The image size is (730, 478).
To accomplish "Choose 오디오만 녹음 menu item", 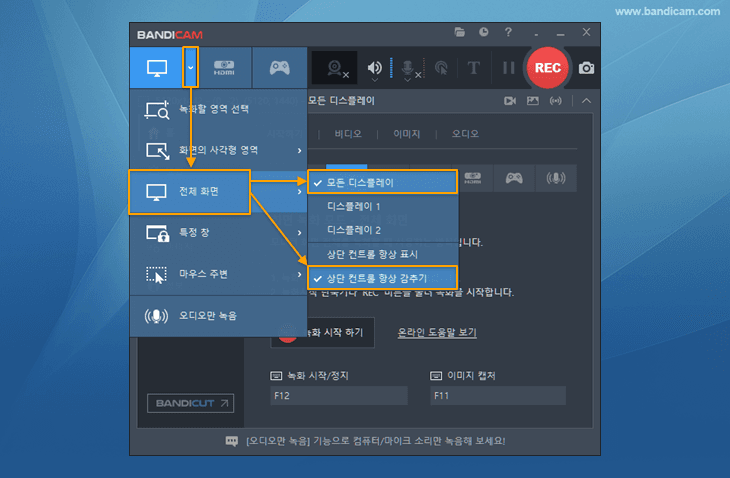I will click(218, 316).
